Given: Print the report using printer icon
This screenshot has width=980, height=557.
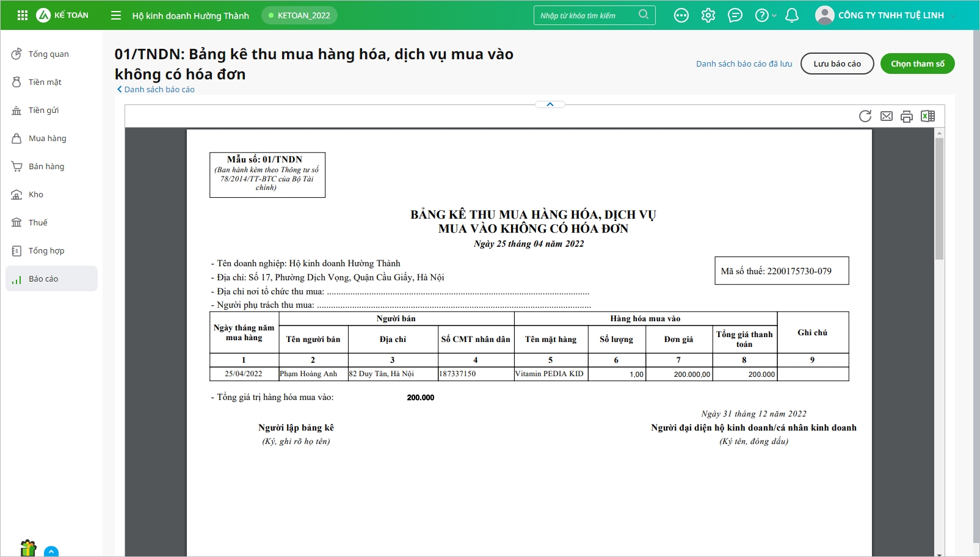Looking at the screenshot, I should pyautogui.click(x=907, y=116).
